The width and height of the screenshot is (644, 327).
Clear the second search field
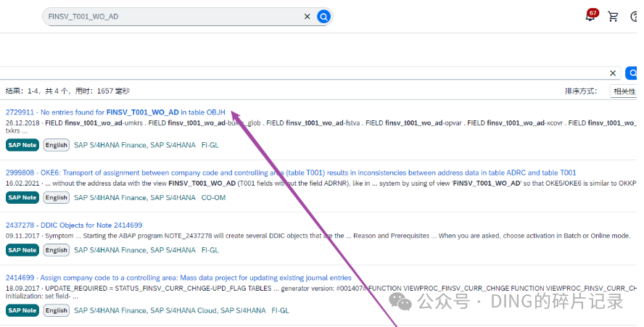pos(612,73)
